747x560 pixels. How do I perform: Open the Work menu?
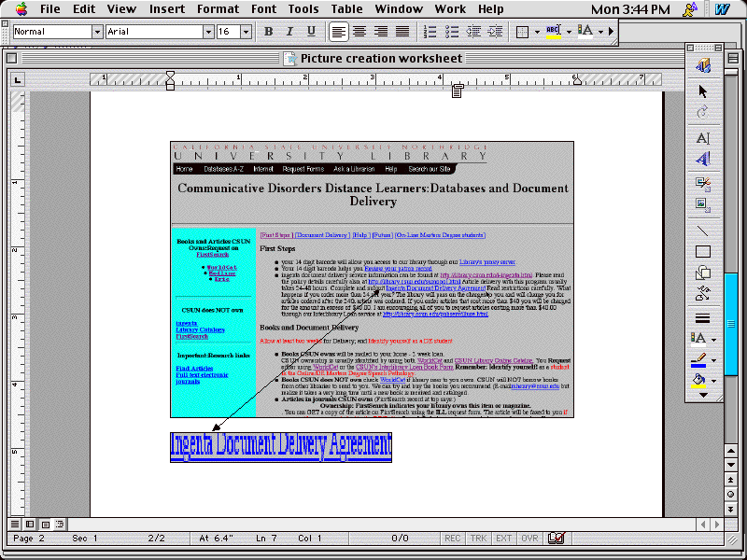[x=450, y=9]
